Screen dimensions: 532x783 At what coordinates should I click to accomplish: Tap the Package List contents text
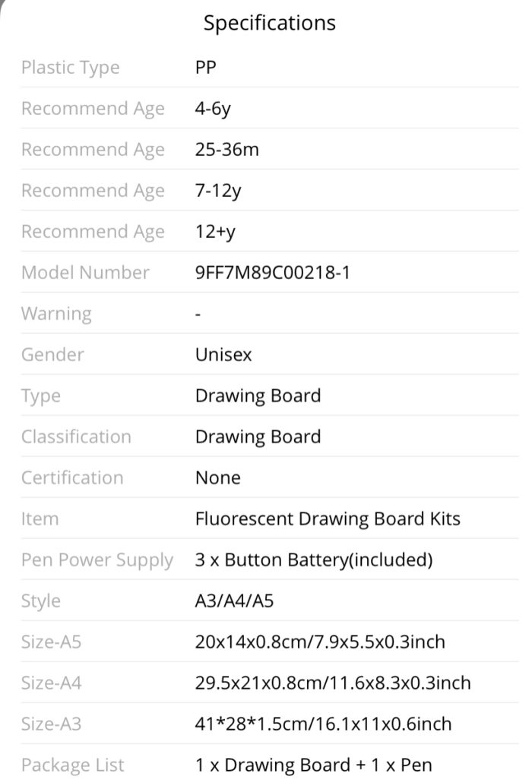click(313, 765)
